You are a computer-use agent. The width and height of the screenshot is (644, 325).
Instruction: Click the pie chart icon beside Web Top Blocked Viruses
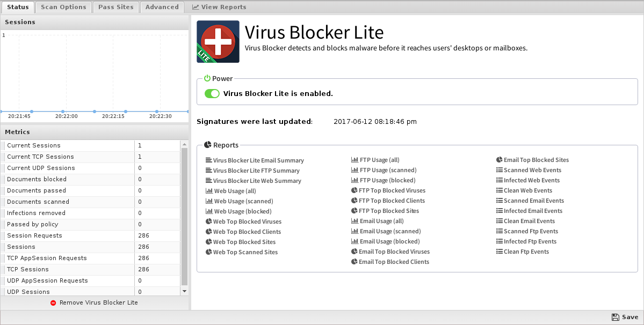pos(208,221)
